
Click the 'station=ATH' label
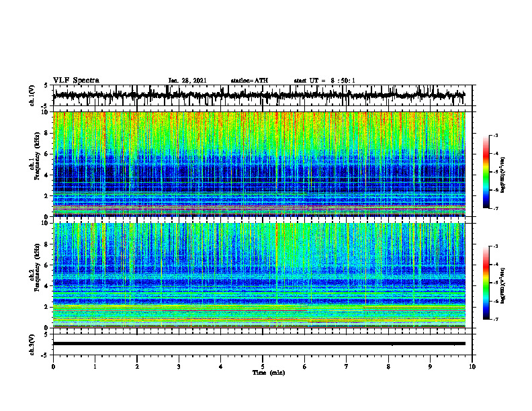click(x=249, y=81)
